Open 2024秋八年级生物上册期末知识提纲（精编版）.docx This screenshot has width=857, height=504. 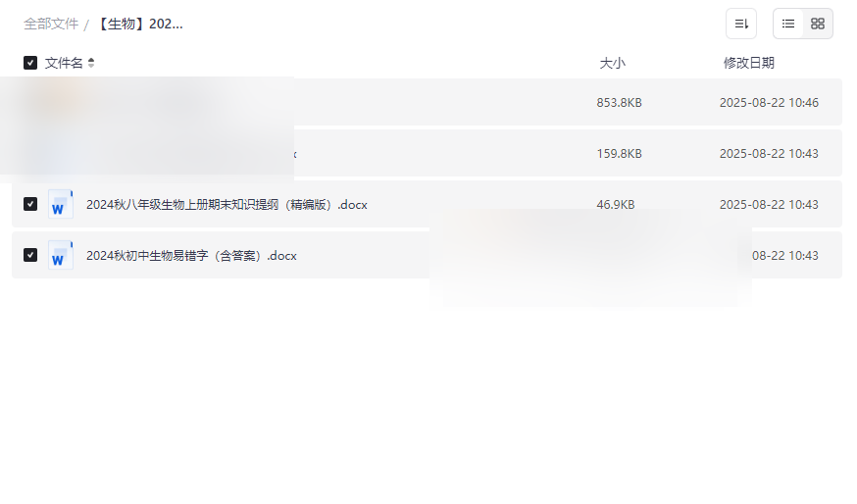pos(227,205)
